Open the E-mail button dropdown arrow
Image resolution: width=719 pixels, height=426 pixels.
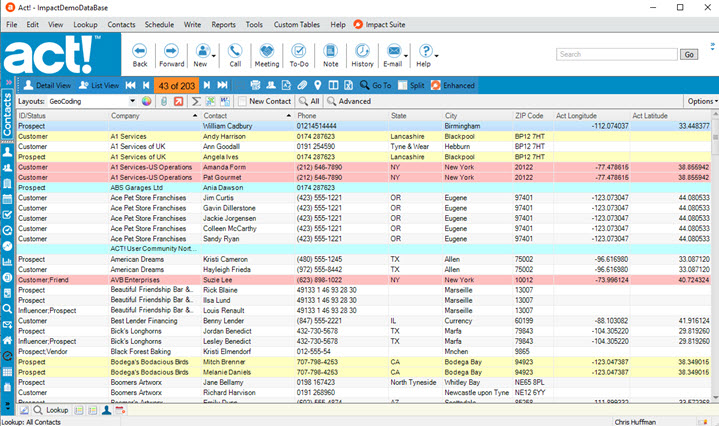405,56
